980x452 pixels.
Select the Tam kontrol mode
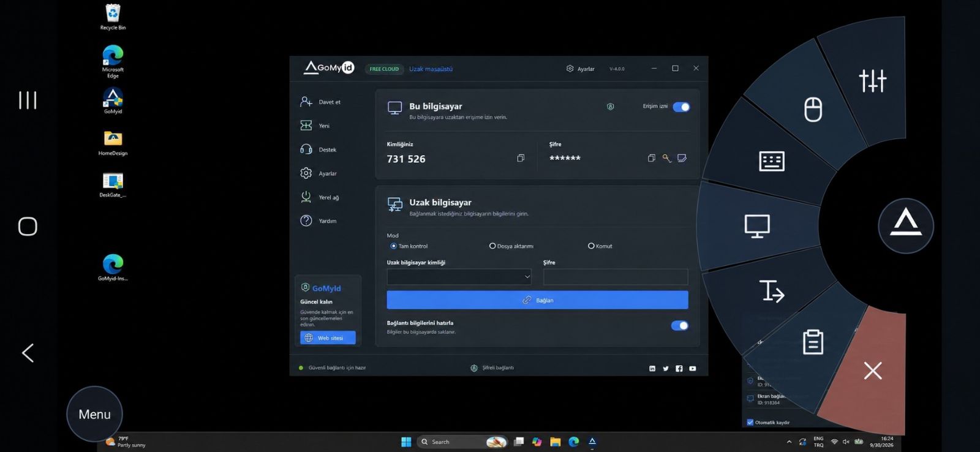click(x=393, y=246)
